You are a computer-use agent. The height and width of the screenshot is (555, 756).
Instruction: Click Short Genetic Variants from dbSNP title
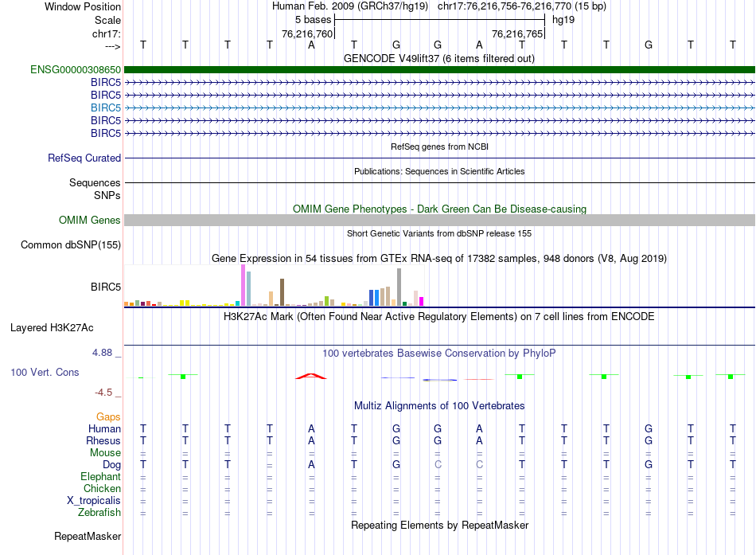(x=439, y=233)
